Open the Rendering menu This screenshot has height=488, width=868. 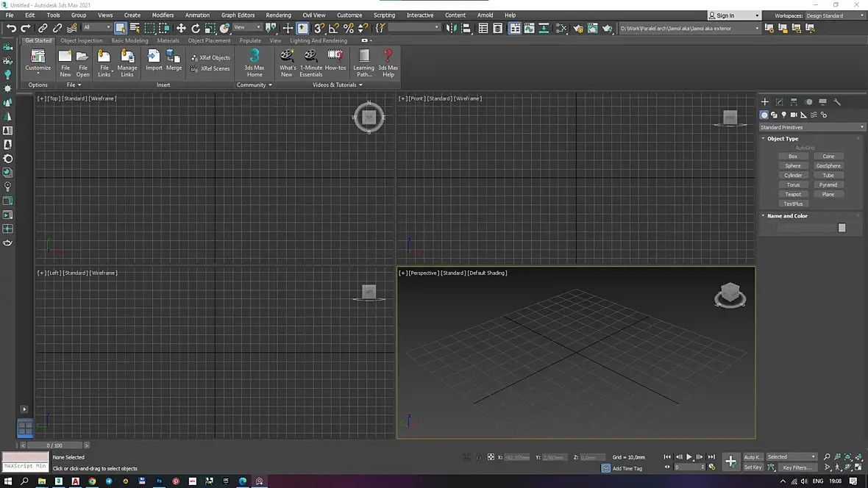coord(278,15)
